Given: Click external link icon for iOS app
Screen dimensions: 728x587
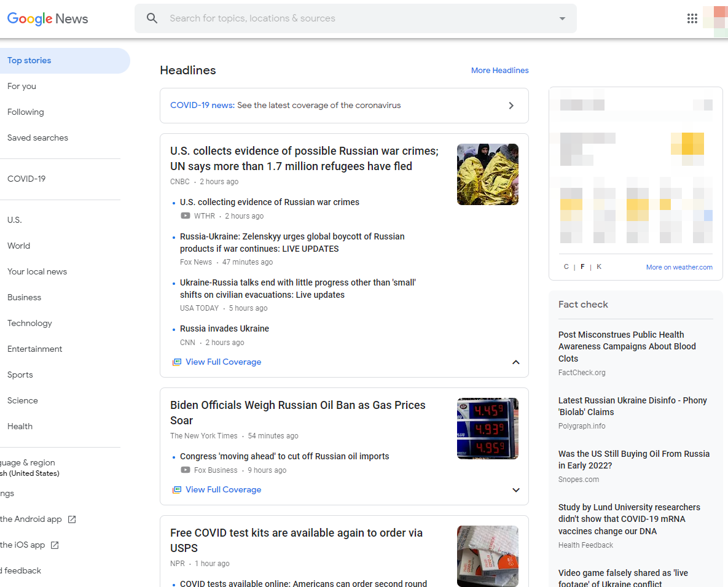Looking at the screenshot, I should coord(55,545).
